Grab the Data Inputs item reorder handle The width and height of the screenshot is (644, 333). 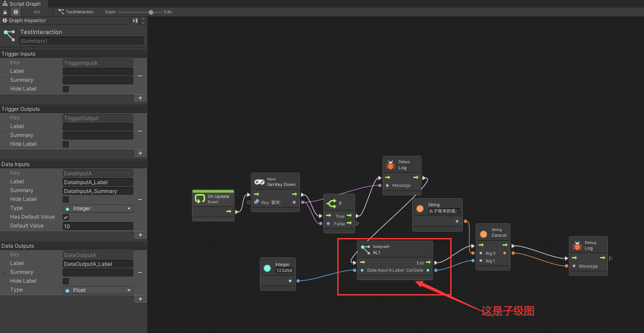[x=5, y=200]
